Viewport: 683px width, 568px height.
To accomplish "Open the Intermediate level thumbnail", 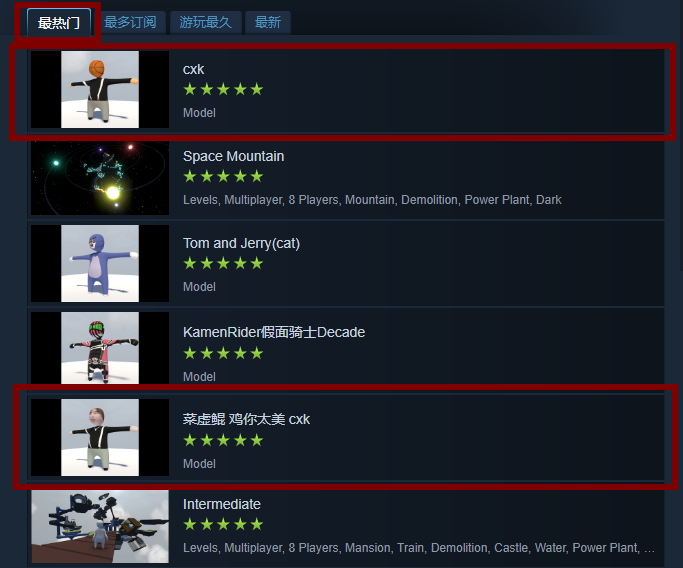I will [100, 527].
